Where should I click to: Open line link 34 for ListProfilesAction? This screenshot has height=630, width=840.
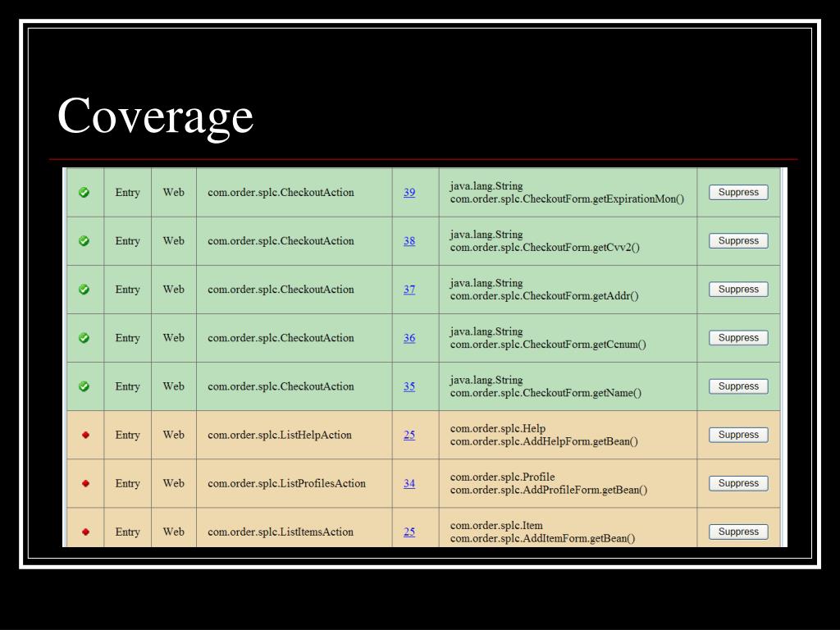409,483
